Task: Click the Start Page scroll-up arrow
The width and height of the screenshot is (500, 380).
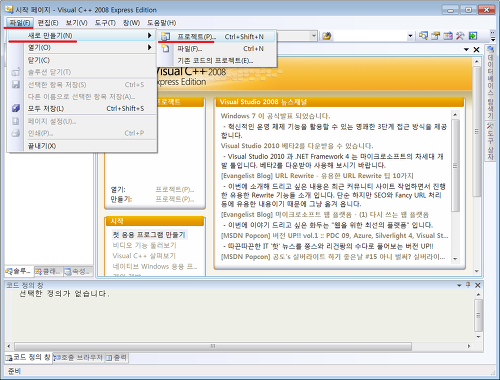Action: (477, 62)
